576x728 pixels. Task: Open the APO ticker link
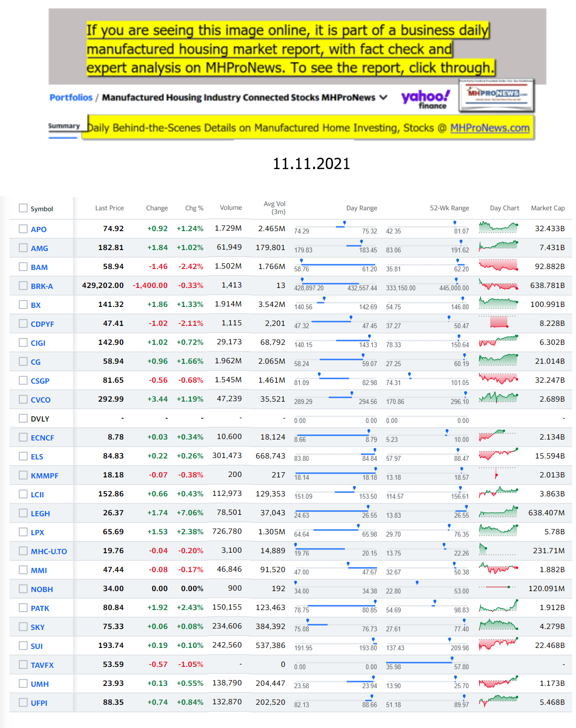39,229
